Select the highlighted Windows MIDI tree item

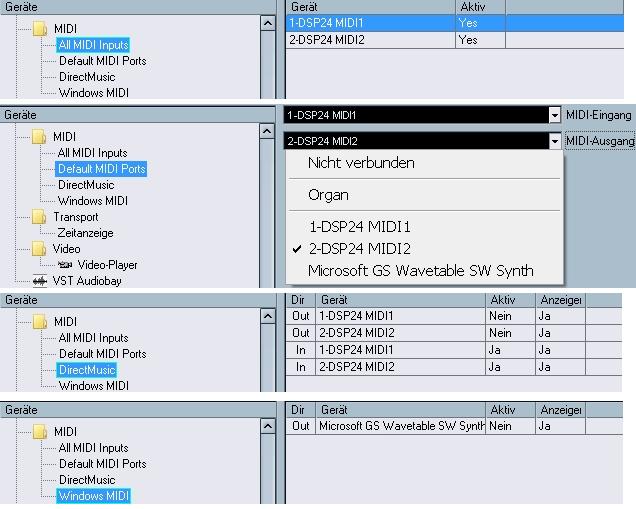pos(94,496)
